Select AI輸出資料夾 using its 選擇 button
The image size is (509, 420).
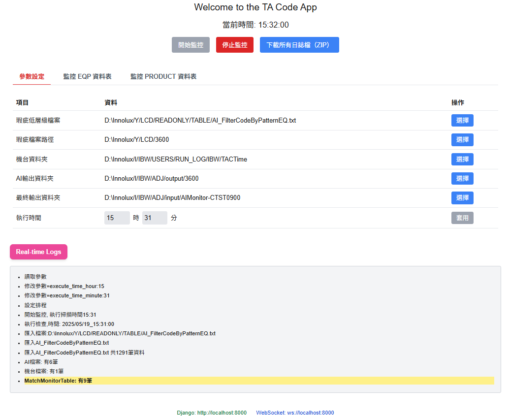(x=462, y=178)
